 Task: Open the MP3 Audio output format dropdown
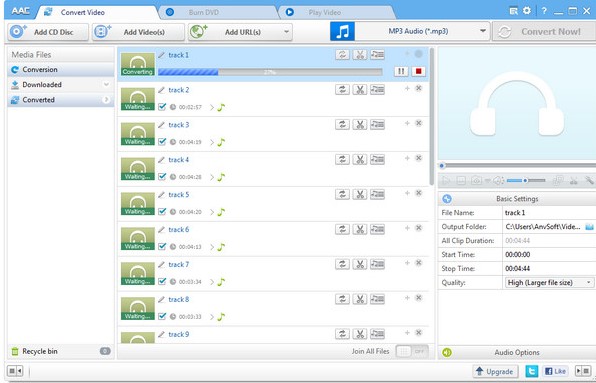[x=422, y=32]
